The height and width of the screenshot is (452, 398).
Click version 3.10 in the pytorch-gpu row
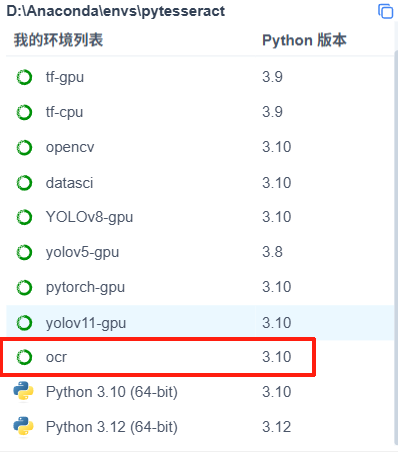click(x=277, y=287)
